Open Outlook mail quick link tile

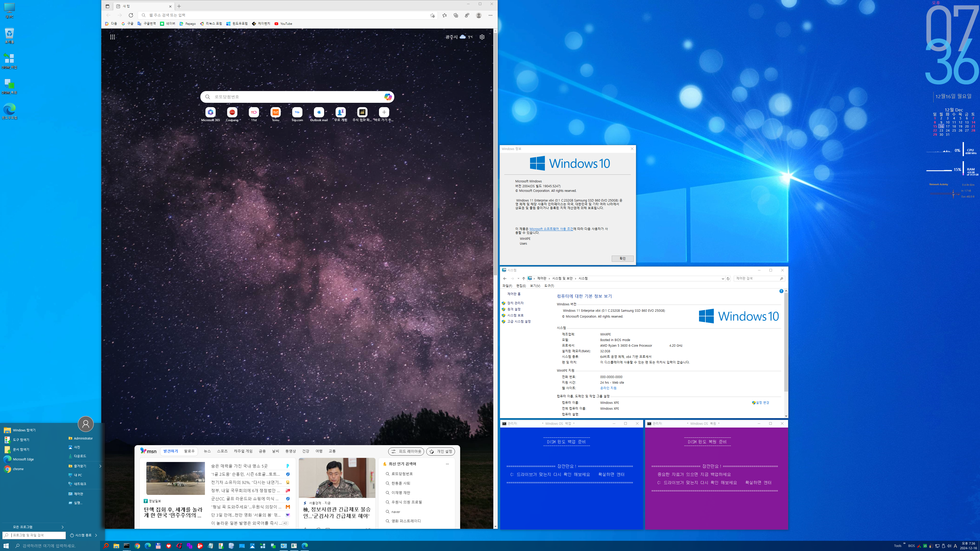[x=319, y=115]
